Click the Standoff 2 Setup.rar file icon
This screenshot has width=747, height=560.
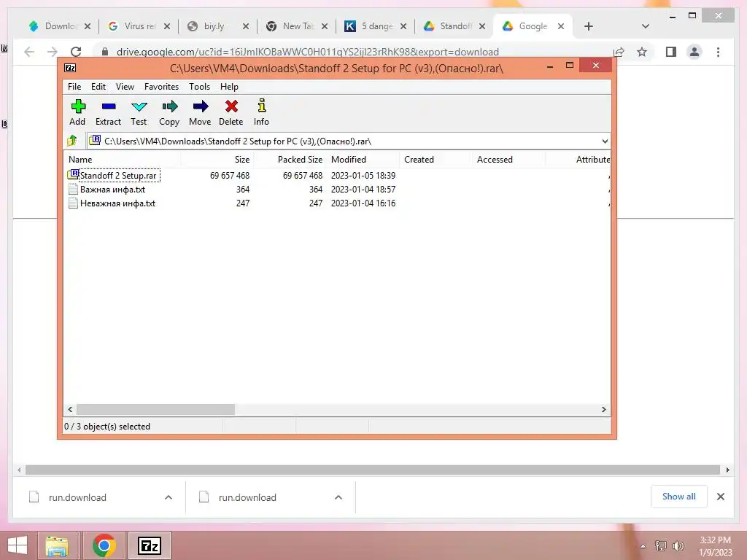[x=73, y=175]
